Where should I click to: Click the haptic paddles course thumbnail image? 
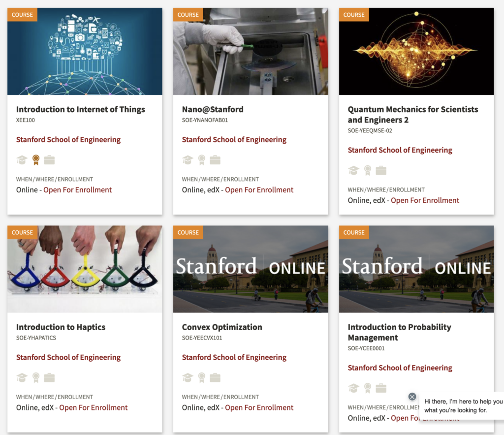[x=85, y=269]
